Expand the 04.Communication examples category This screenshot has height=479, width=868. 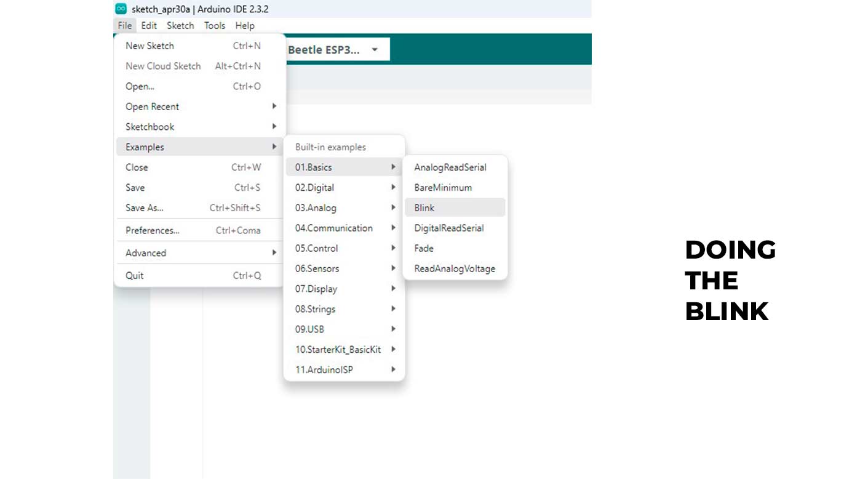coord(344,228)
